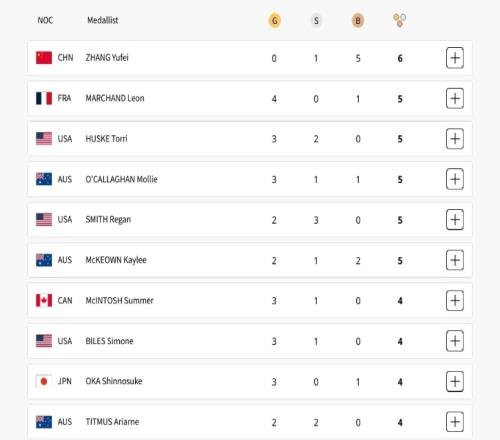Click the Canada flag icon
Screen dimensions: 500x440
pos(44,300)
